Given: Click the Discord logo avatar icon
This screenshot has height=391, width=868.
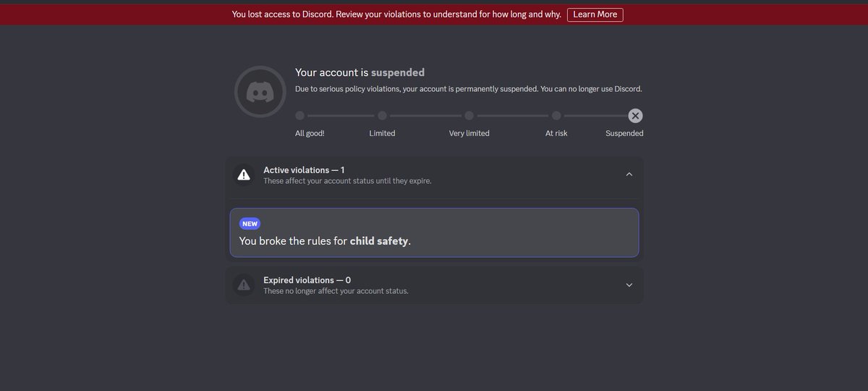Looking at the screenshot, I should click(260, 92).
